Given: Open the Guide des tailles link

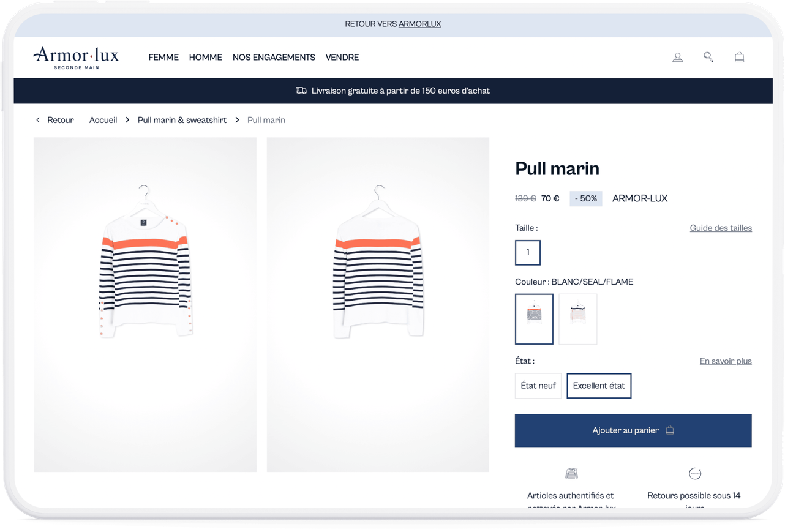Looking at the screenshot, I should pyautogui.click(x=721, y=228).
